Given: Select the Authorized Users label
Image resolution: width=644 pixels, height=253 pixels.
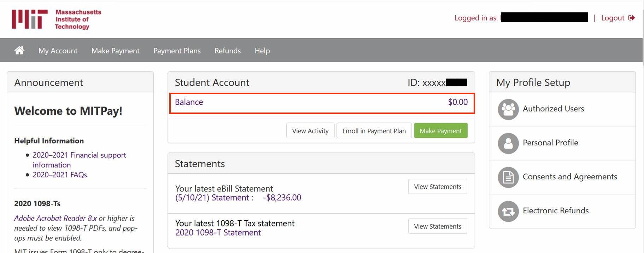Looking at the screenshot, I should click(553, 109).
